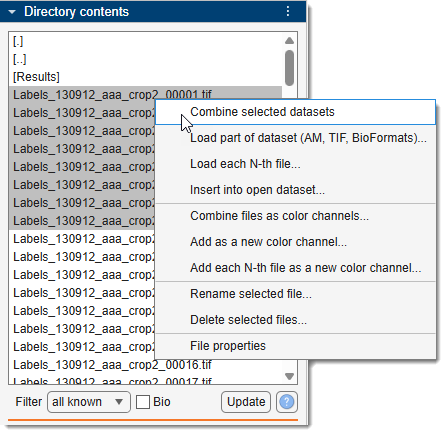Choose Combine files as color channels

296,216
